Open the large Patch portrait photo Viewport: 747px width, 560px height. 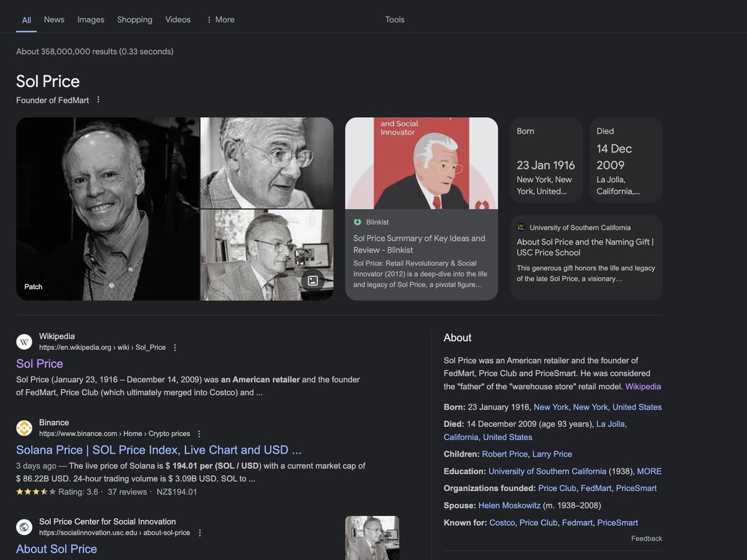108,209
